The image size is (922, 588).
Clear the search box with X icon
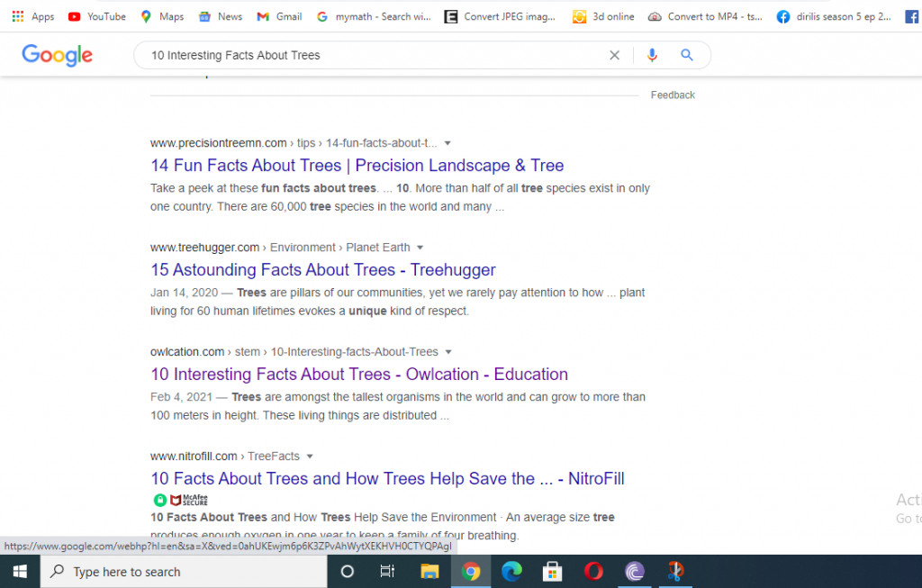(614, 55)
